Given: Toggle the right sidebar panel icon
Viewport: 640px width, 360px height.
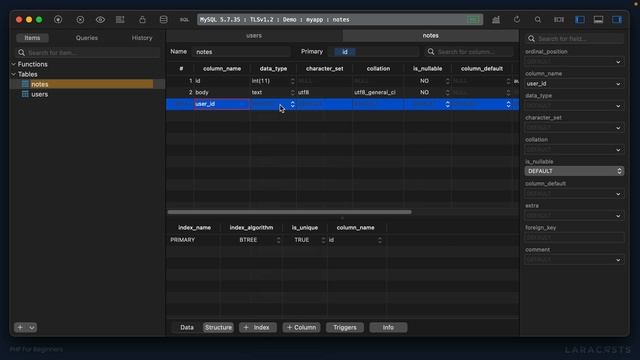Looking at the screenshot, I should [x=617, y=20].
